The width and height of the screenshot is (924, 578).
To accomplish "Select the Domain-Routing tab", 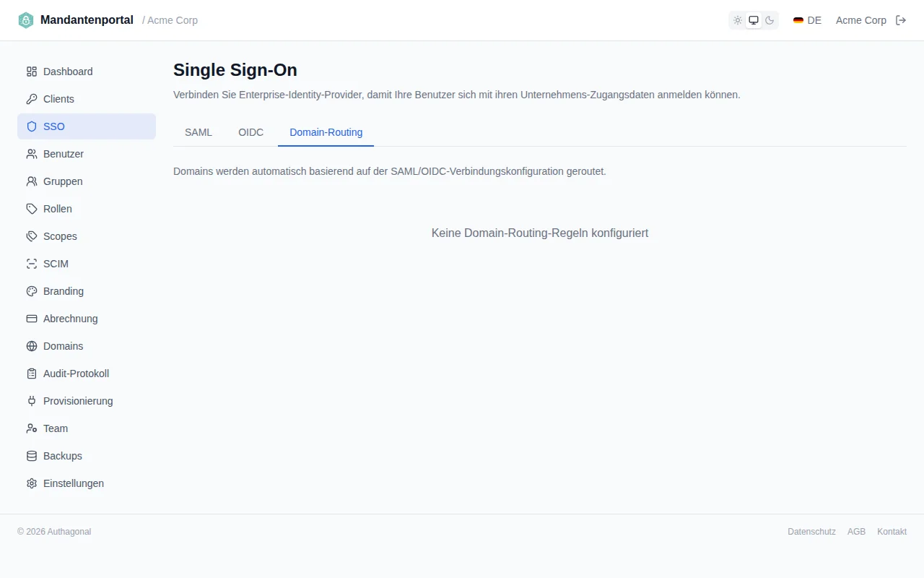I will 326,132.
